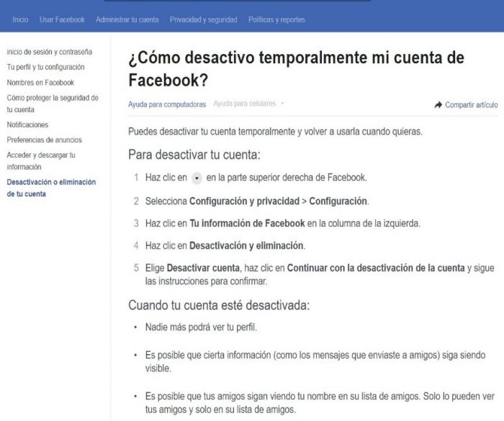
Task: Click 'Continuar con la desactivación de la cuenta' text
Action: pos(376,268)
